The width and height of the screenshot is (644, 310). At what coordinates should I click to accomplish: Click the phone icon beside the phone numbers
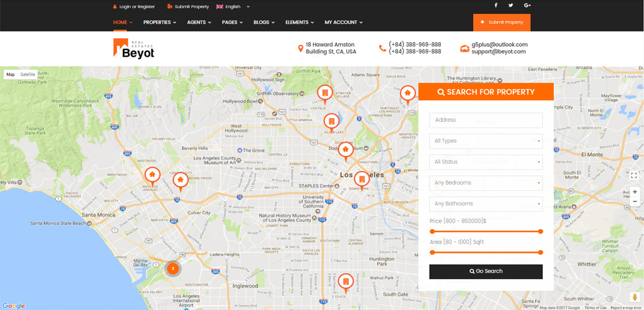[x=382, y=48]
